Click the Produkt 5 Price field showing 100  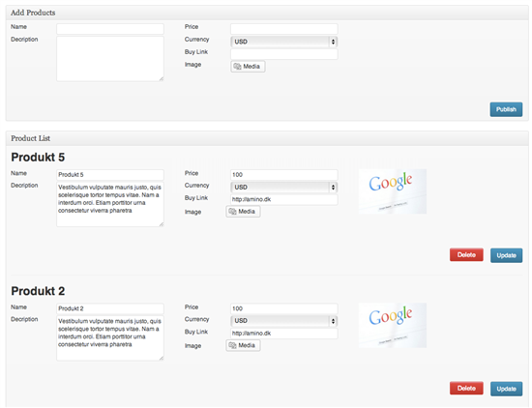pos(284,175)
